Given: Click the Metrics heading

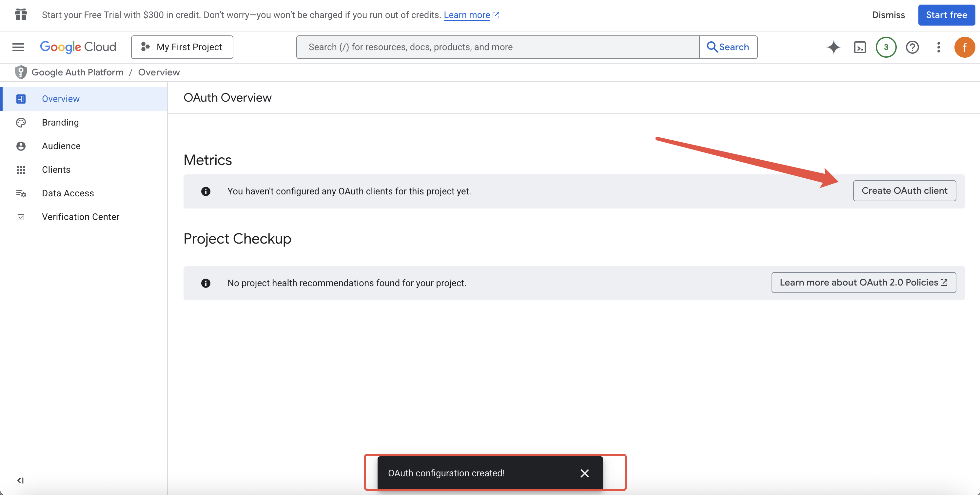Looking at the screenshot, I should 208,160.
